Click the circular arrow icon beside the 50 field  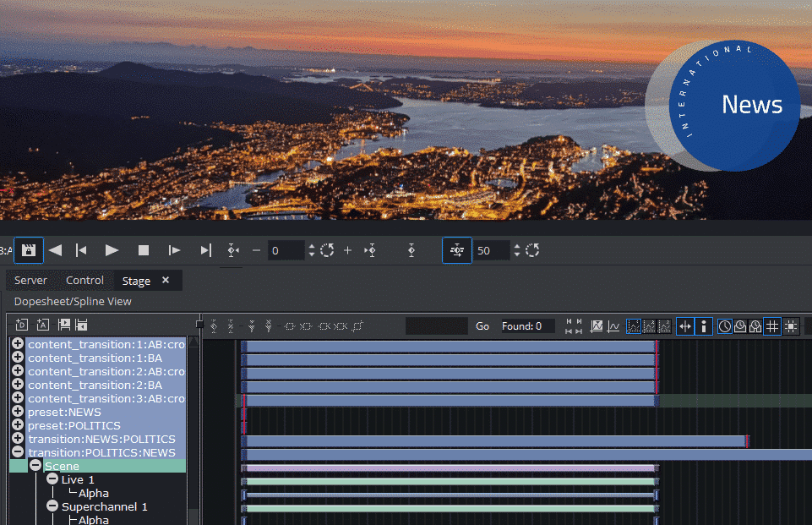[532, 250]
